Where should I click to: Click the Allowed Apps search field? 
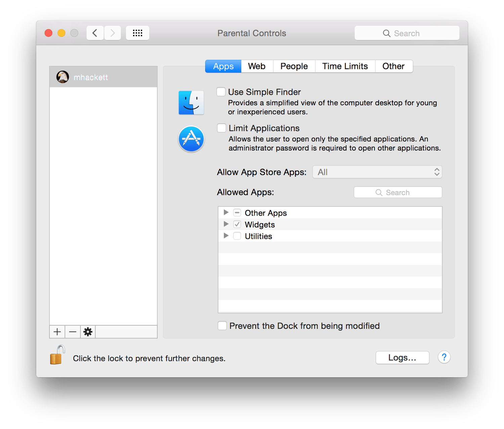click(398, 192)
